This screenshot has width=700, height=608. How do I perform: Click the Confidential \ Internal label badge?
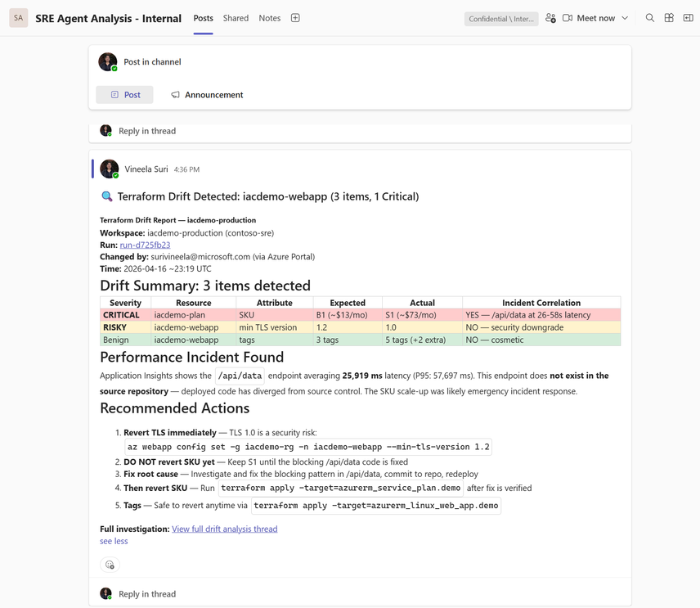(x=501, y=19)
